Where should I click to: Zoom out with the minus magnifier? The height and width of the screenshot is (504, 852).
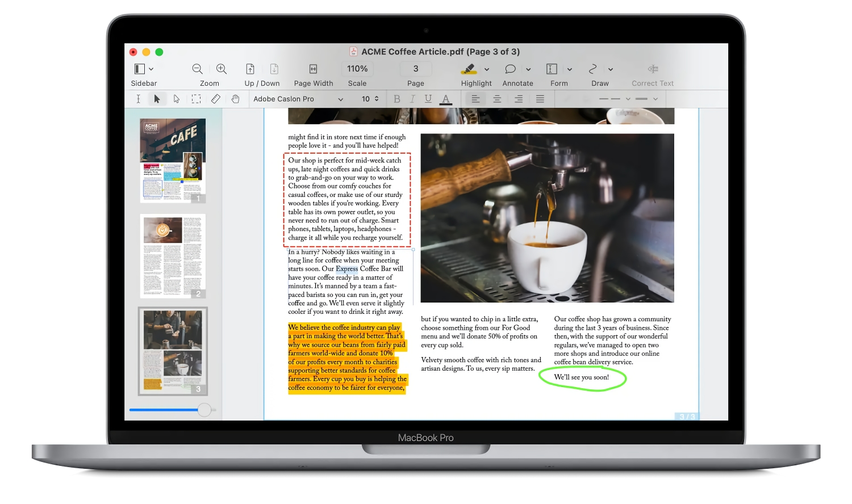click(197, 69)
